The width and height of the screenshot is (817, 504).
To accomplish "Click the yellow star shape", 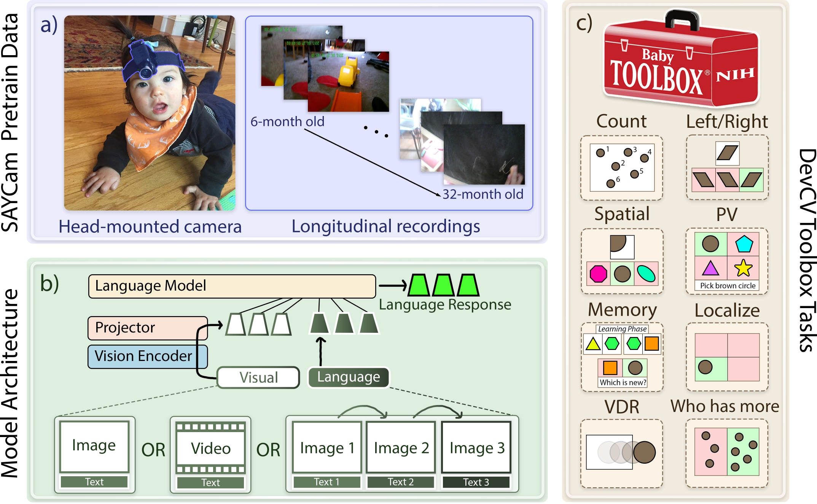I will [743, 268].
